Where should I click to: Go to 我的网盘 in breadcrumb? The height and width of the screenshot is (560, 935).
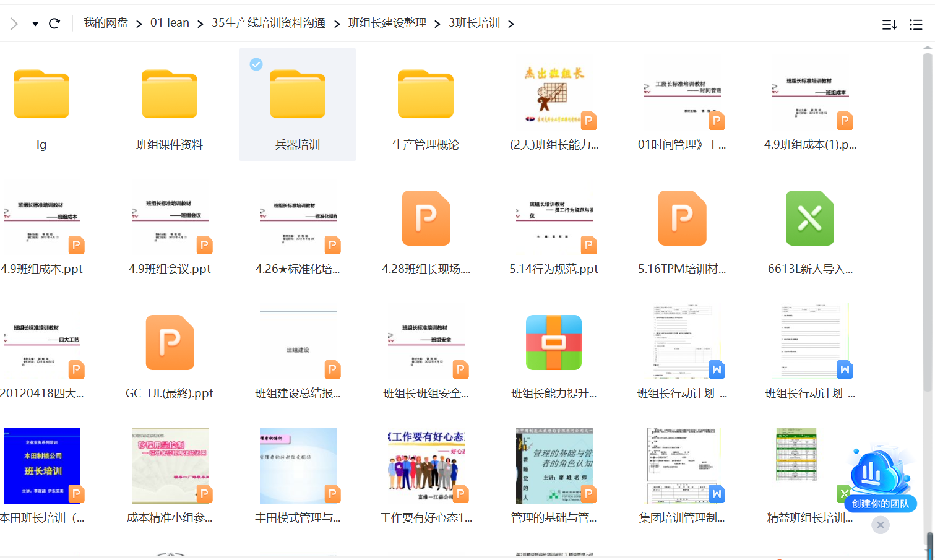(x=106, y=23)
